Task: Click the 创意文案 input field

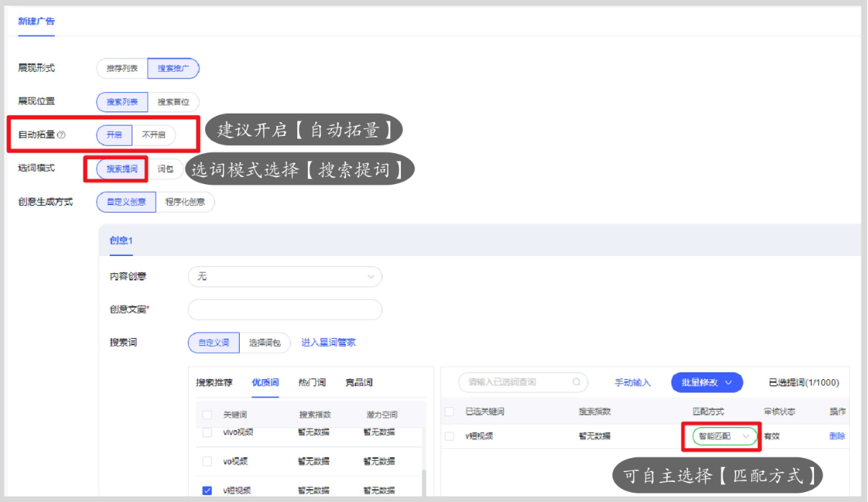Action: [284, 309]
